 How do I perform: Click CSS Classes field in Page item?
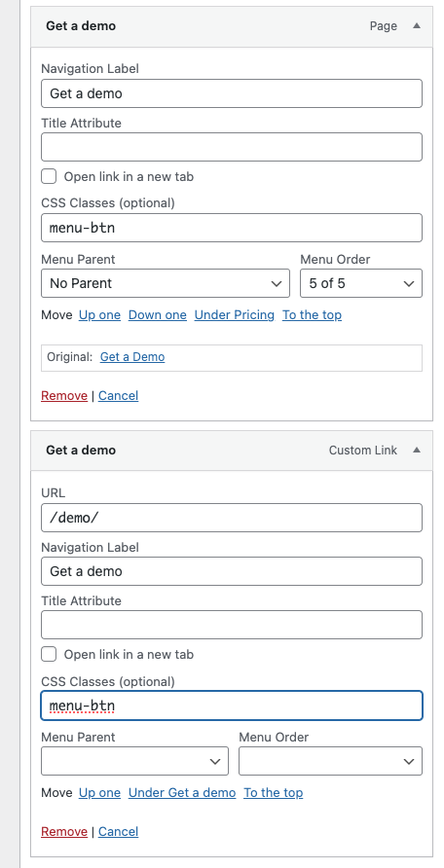232,228
